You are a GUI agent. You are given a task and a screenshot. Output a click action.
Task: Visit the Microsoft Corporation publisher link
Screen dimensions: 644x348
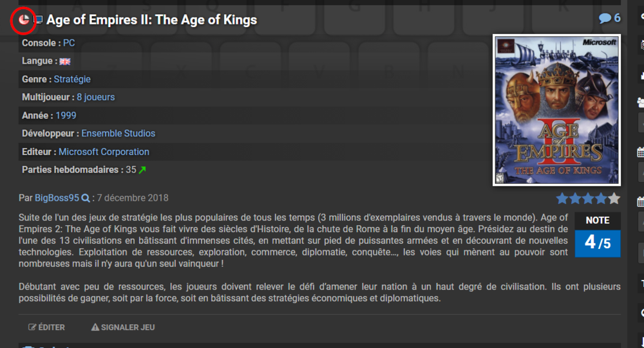(x=104, y=152)
